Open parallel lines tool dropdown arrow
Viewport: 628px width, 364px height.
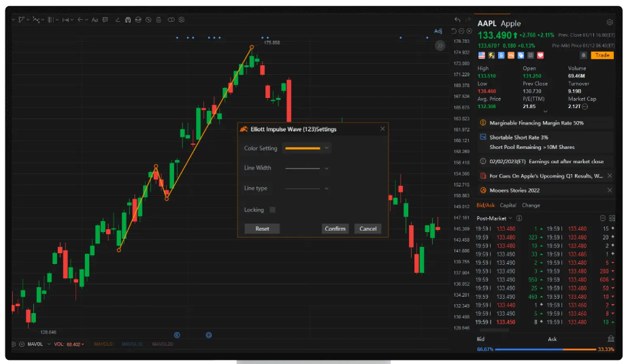[57, 20]
